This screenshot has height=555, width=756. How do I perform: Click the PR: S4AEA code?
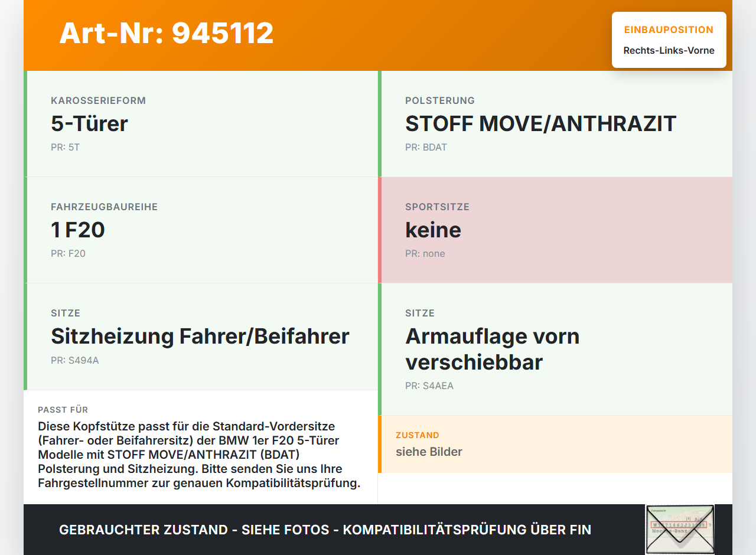tap(429, 386)
